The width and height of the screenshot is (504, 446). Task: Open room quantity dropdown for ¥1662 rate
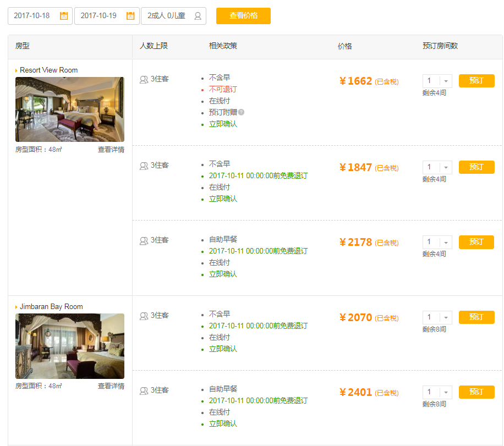click(x=446, y=81)
